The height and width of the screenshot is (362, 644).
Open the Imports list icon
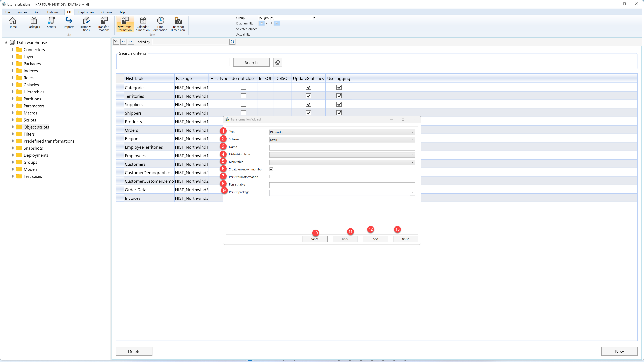click(x=69, y=23)
